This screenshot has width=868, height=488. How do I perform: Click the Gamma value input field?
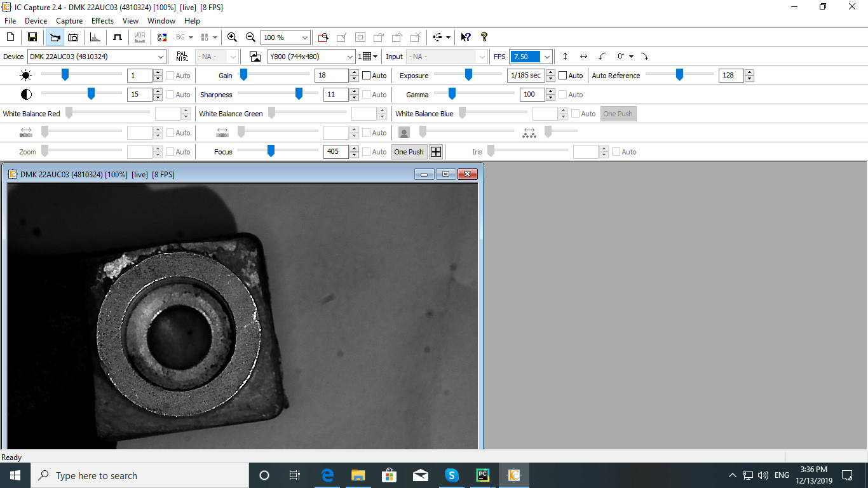coord(532,95)
